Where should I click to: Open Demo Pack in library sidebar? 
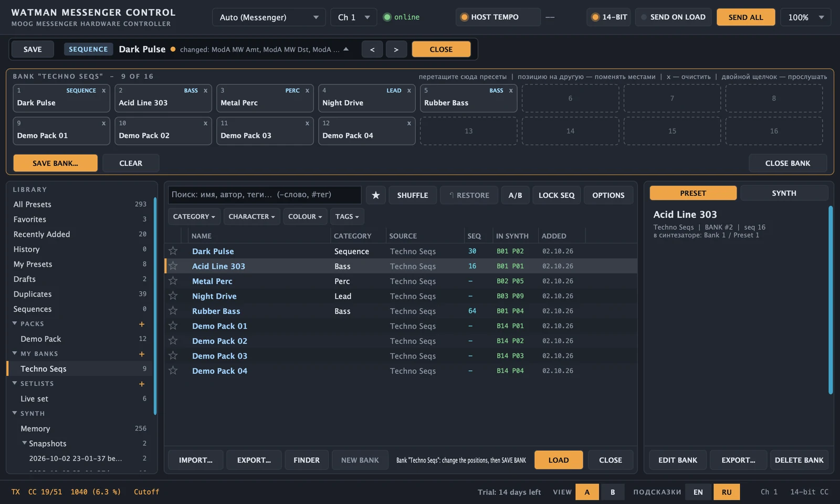[x=80, y=339]
